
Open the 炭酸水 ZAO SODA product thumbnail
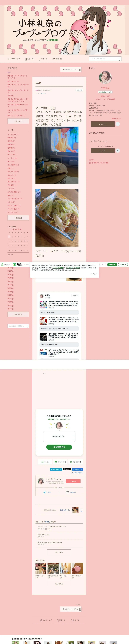pyautogui.click(x=43, y=305)
